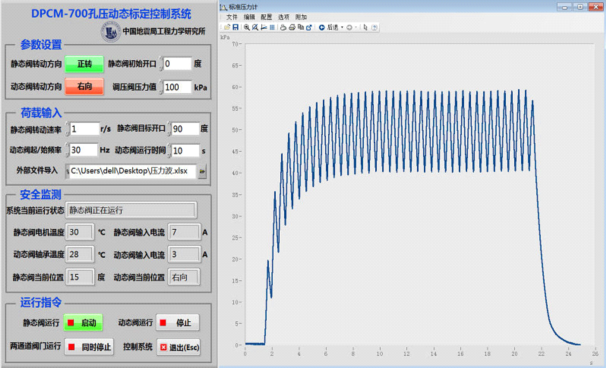Click the 退出(Esc) button

pos(179,347)
